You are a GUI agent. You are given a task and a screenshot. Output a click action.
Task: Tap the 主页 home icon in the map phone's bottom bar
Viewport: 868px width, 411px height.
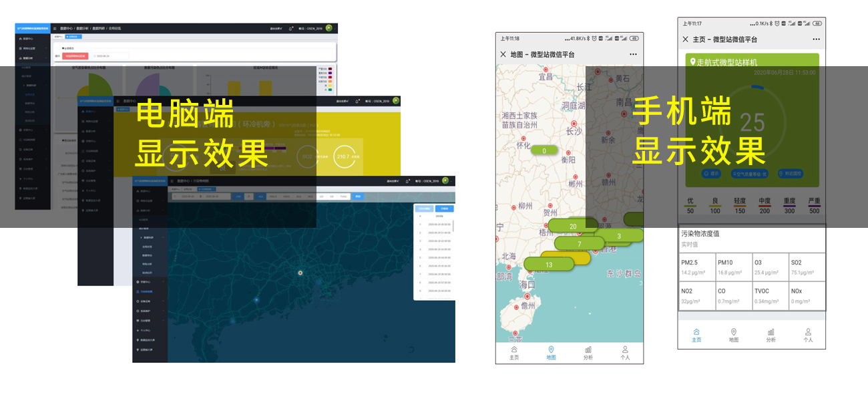514,352
